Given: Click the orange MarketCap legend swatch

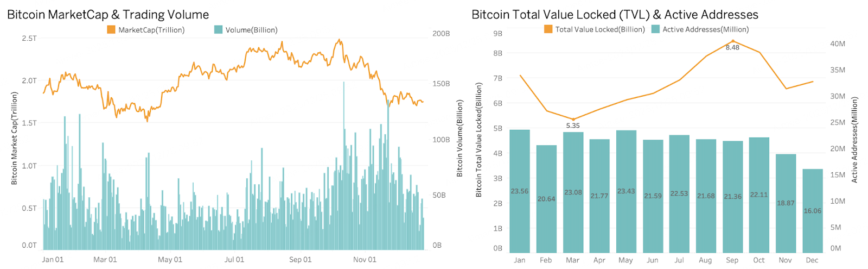Looking at the screenshot, I should 111,30.
